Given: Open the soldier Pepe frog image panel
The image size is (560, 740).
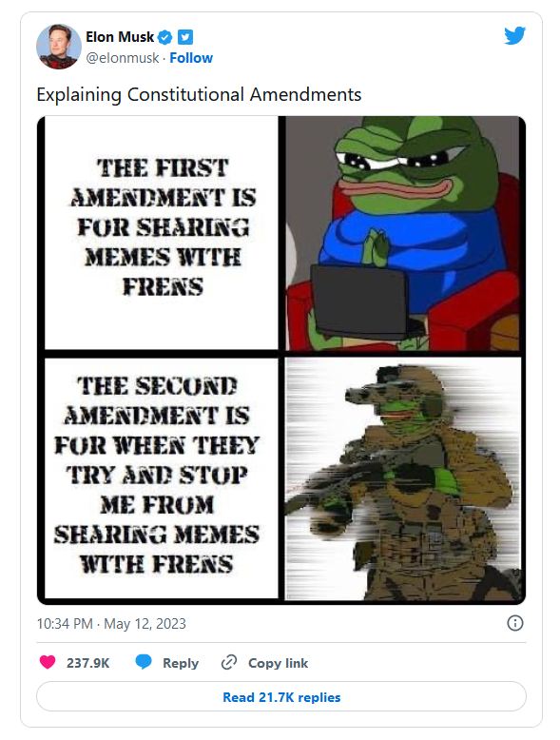Looking at the screenshot, I should [403, 478].
